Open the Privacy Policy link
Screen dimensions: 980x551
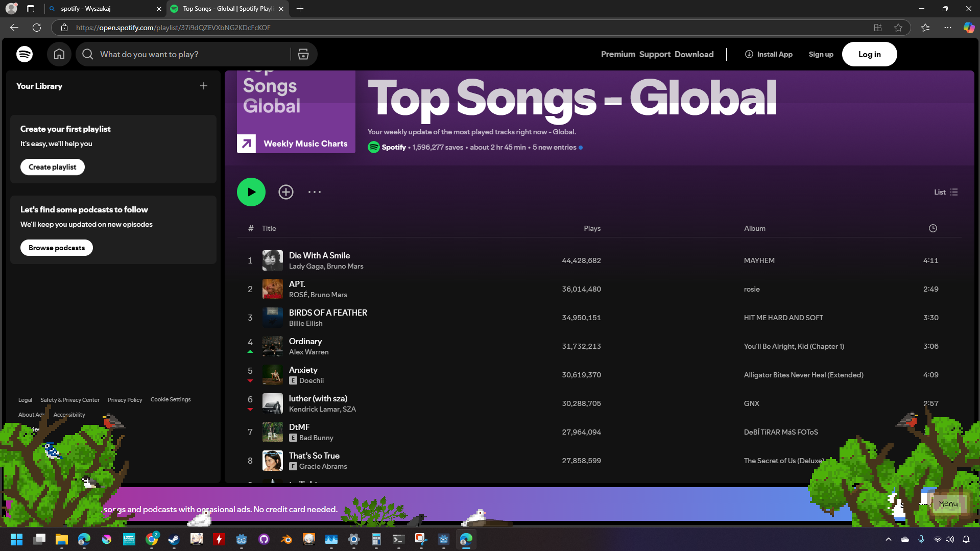coord(125,400)
